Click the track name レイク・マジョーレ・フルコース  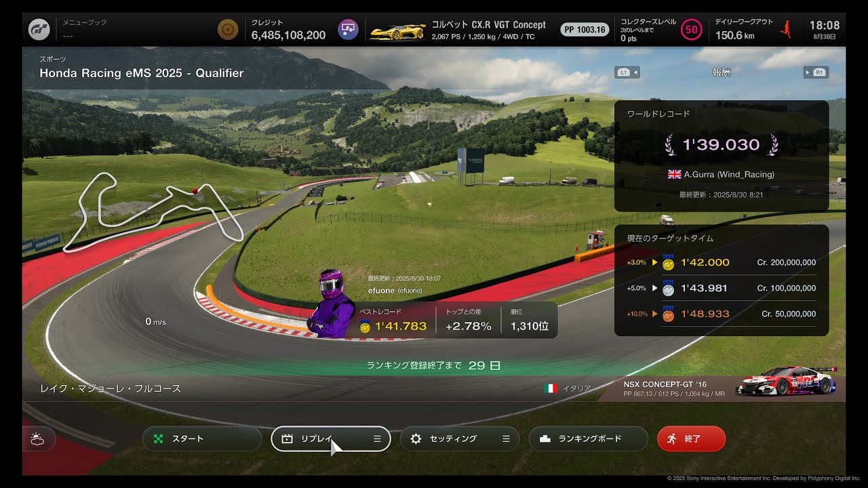coord(111,388)
